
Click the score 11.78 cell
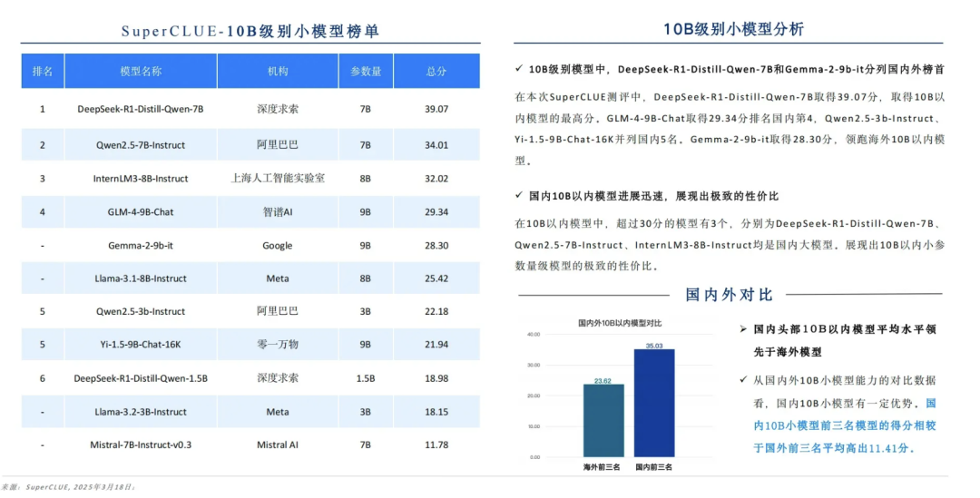coord(436,444)
